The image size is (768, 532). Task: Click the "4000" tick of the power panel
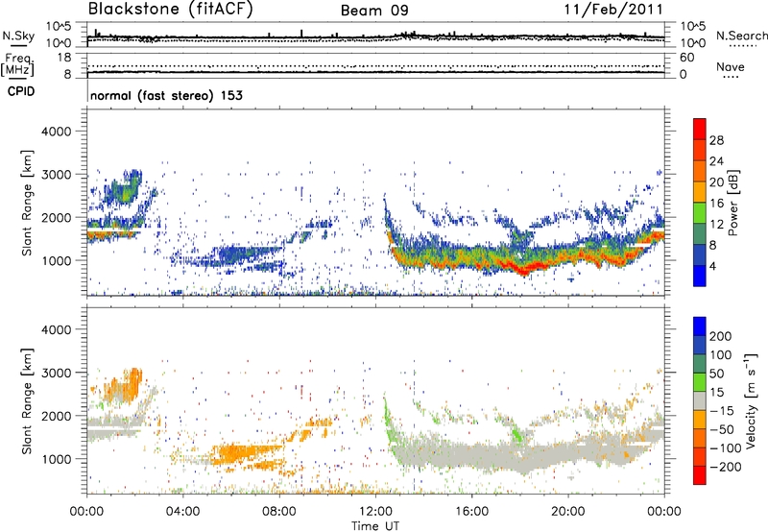pyautogui.click(x=57, y=132)
